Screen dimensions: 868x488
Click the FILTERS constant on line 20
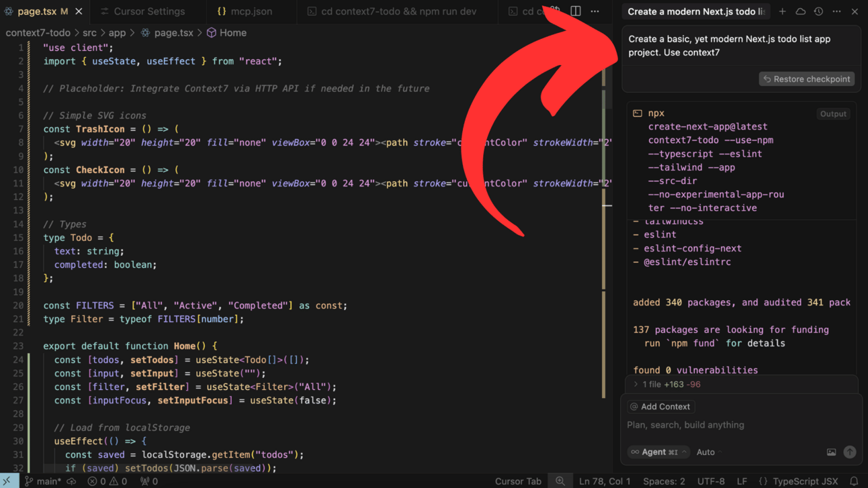tap(95, 305)
